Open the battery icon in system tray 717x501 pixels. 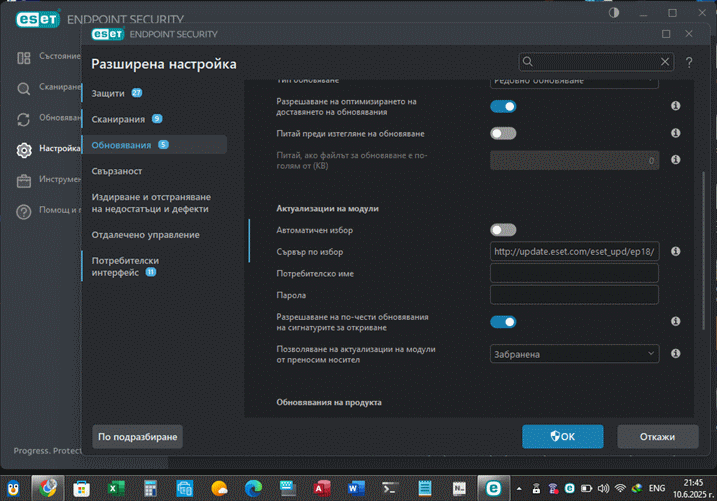pos(586,489)
